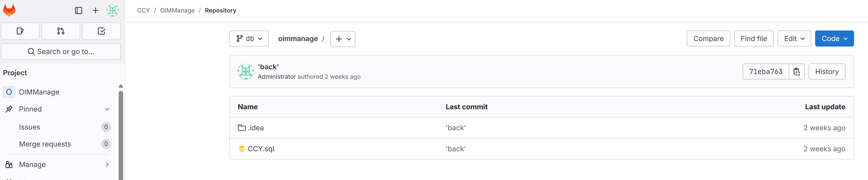Click the GitLab fox logo
This screenshot has width=868, height=180.
[x=10, y=10]
